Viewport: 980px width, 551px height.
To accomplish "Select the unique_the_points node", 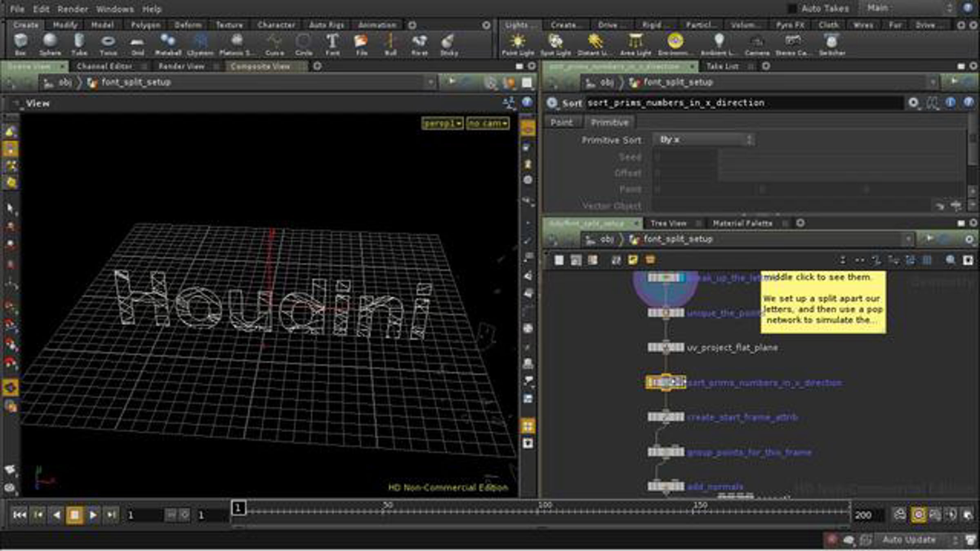I will coord(666,313).
